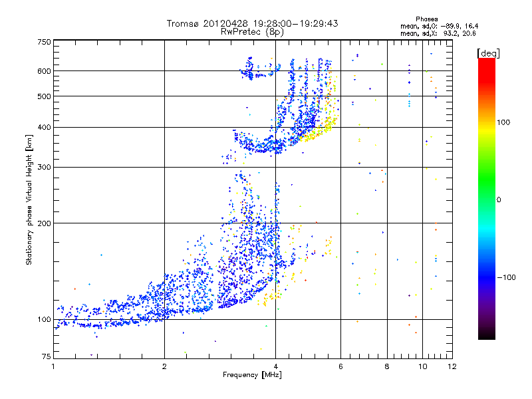Click the 'Stationary phase Virtual Height [km]' axis title

coord(29,200)
